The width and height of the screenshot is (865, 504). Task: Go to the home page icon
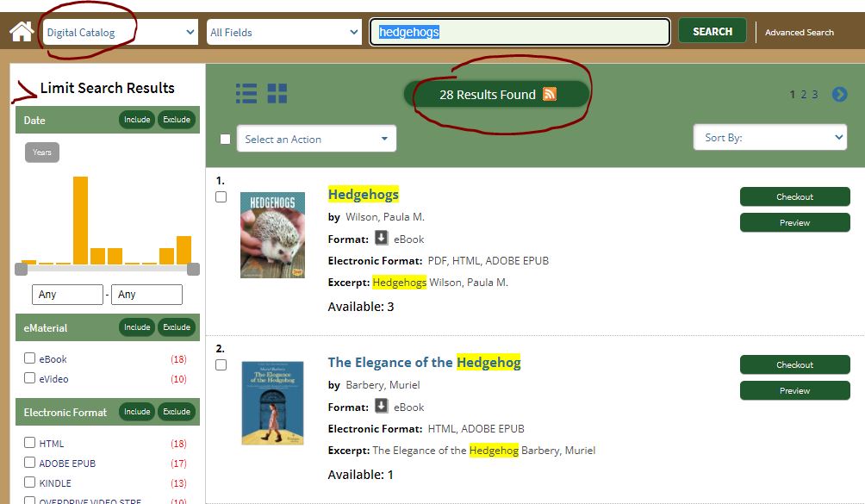[x=22, y=31]
